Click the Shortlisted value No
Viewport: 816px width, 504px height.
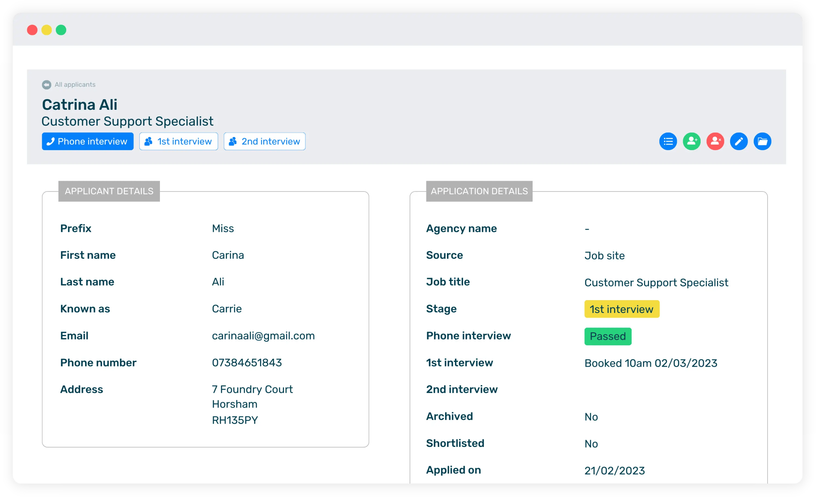tap(591, 444)
